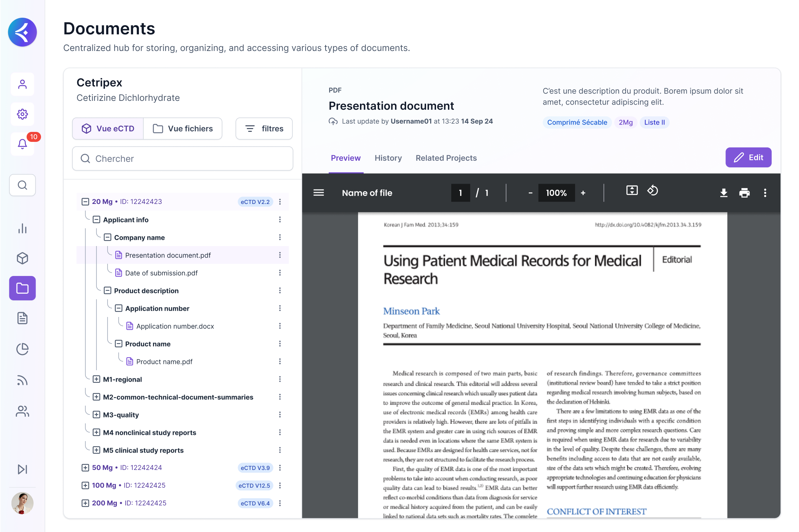The height and width of the screenshot is (532, 799).
Task: Click fit-to-page icon in PDF toolbar
Action: (632, 191)
